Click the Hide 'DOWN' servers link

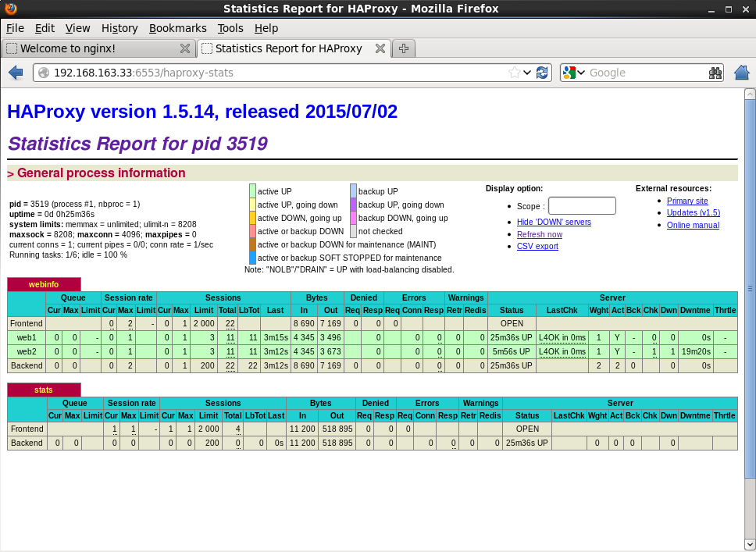coord(554,223)
